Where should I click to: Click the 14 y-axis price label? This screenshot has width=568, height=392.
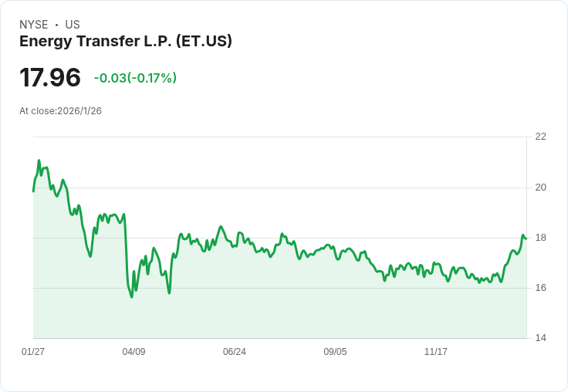540,338
